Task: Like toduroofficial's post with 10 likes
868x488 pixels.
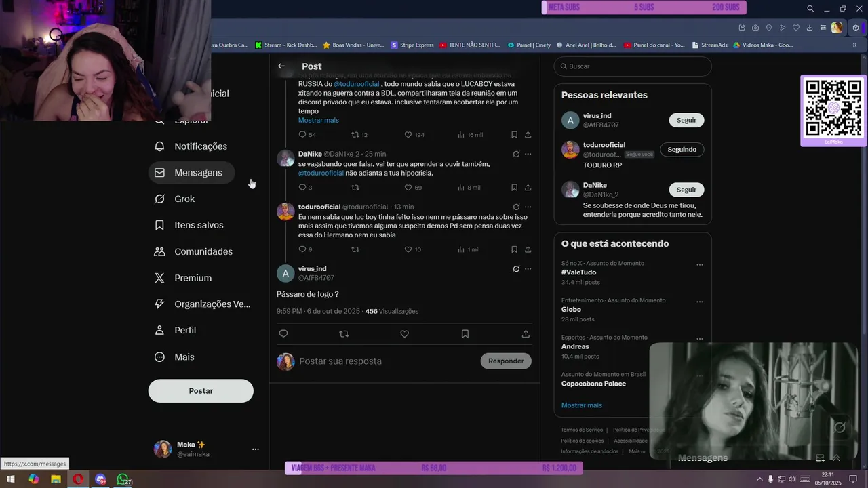Action: coord(413,249)
